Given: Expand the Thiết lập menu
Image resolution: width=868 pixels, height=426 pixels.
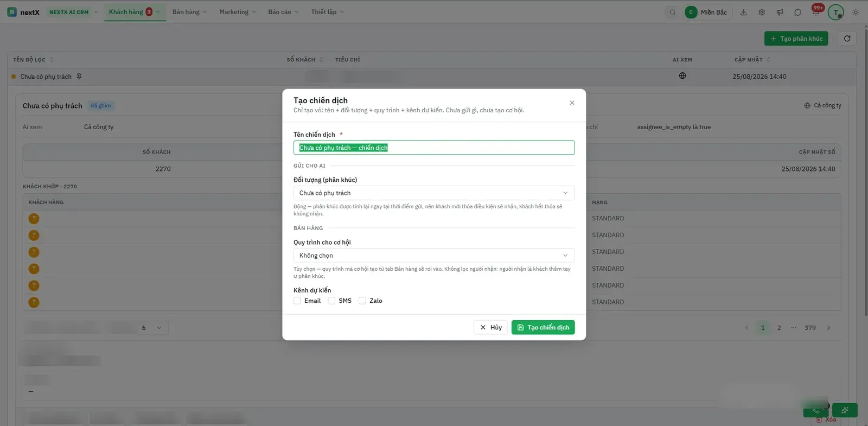Looking at the screenshot, I should 328,12.
